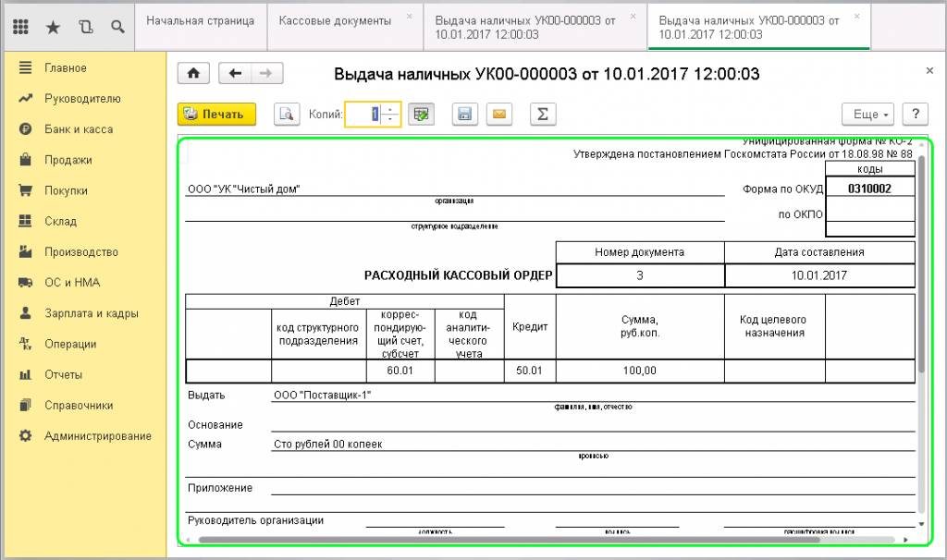This screenshot has height=560, width=947.
Task: Open the Банк и касса section
Action: [79, 129]
